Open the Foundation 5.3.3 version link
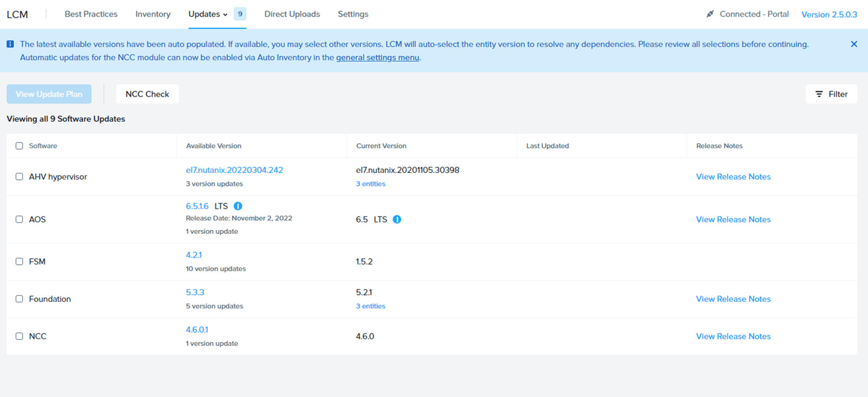868x397 pixels. [x=195, y=292]
